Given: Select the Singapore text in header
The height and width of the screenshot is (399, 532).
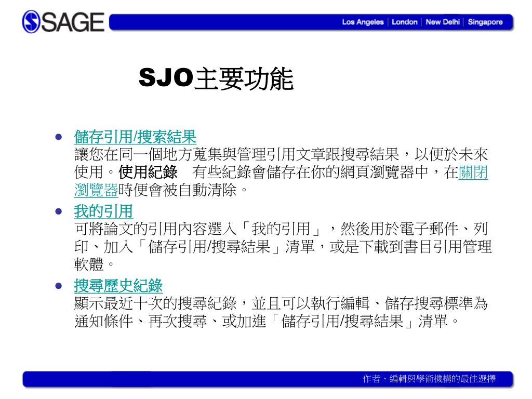Looking at the screenshot, I should pos(485,22).
